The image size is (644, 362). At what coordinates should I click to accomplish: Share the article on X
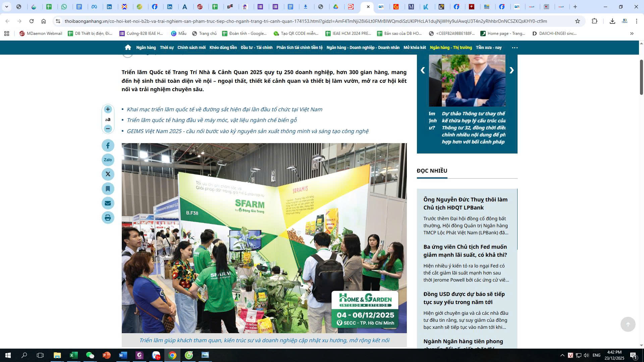[108, 174]
